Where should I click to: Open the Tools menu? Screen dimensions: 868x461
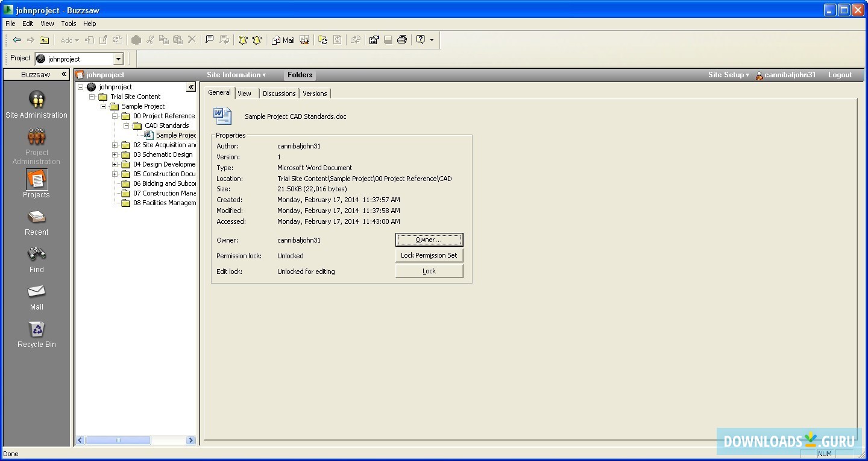click(68, 24)
